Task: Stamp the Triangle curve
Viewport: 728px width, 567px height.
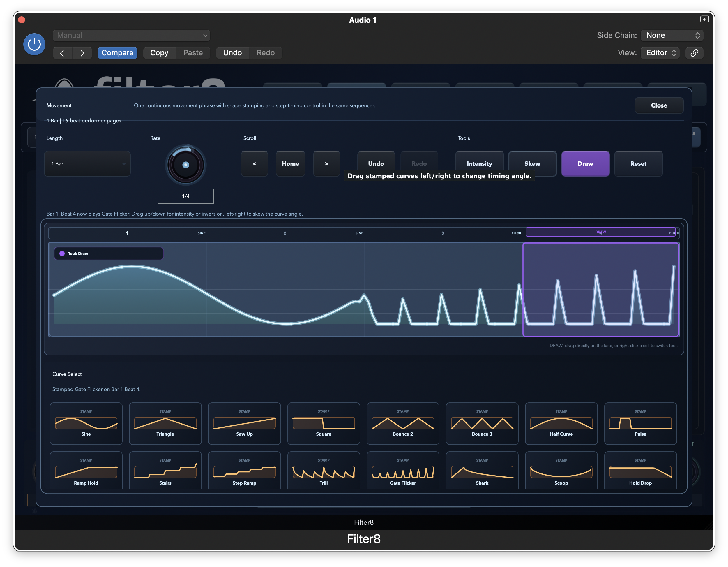Action: tap(165, 424)
